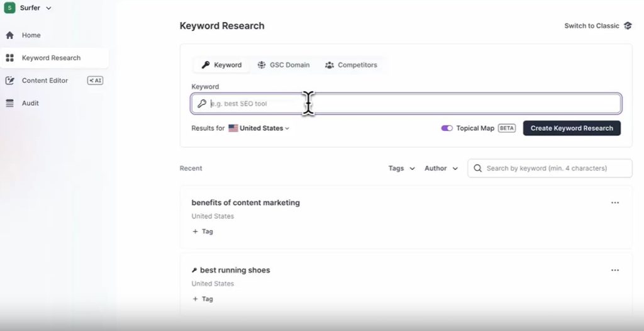This screenshot has width=644, height=331.
Task: Click the key icon beside best running shoes
Action: [x=195, y=270]
